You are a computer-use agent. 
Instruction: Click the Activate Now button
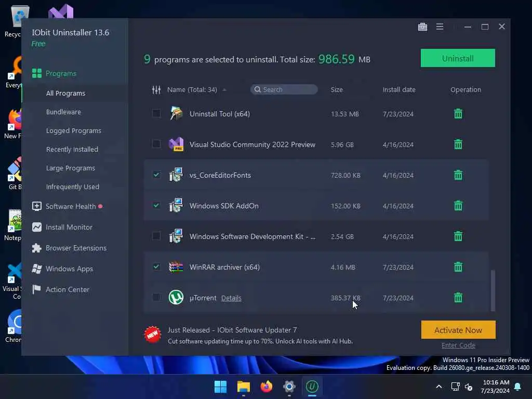458,330
